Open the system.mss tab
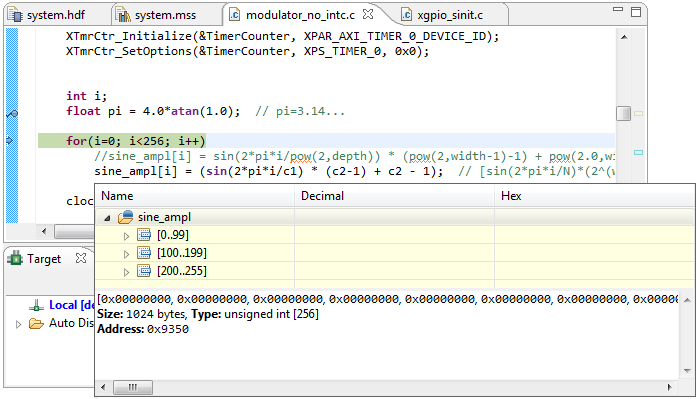 pyautogui.click(x=165, y=15)
